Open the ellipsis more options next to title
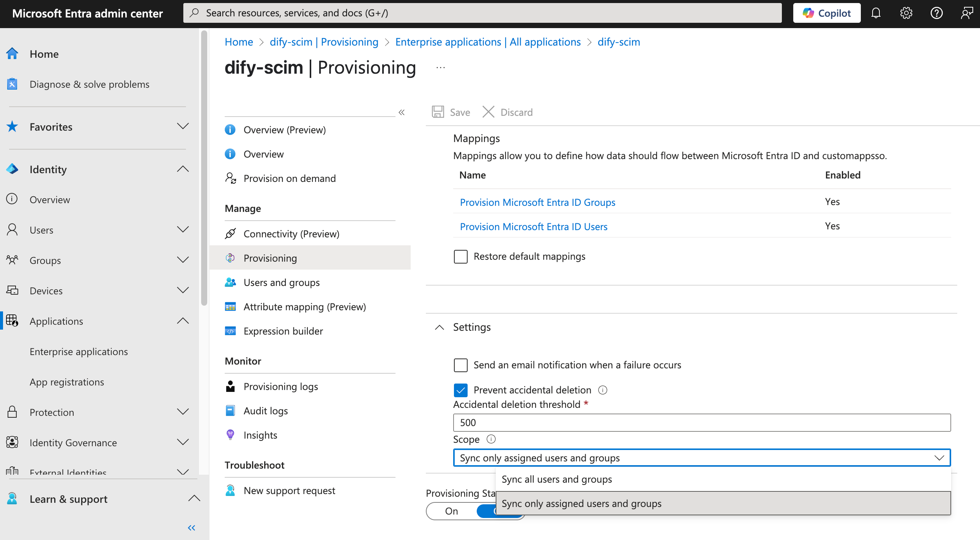Image resolution: width=980 pixels, height=540 pixels. coord(441,68)
